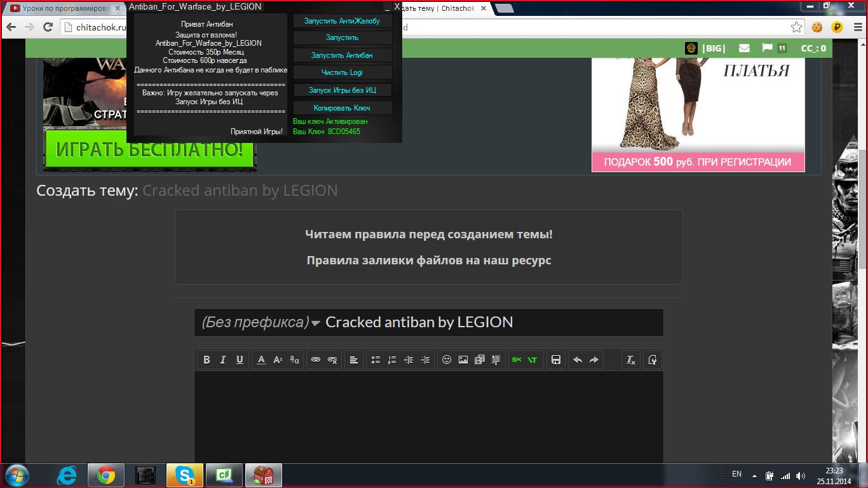The height and width of the screenshot is (488, 868).
Task: Open Internet Explorer from the taskbar
Action: 67,475
